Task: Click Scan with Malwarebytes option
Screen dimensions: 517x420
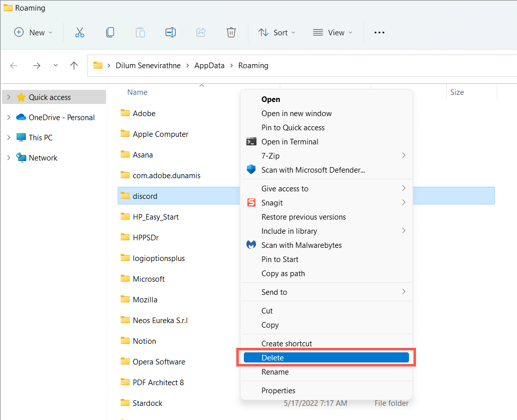Action: [301, 245]
